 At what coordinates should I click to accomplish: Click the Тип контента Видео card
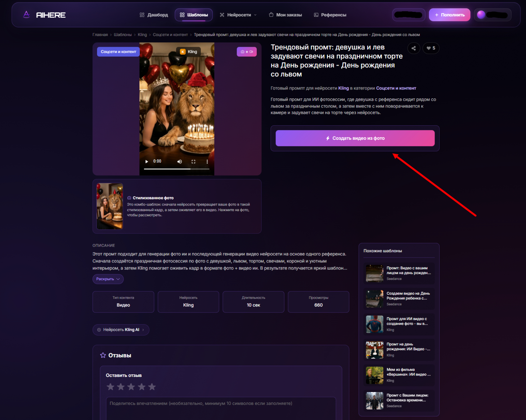coord(123,302)
